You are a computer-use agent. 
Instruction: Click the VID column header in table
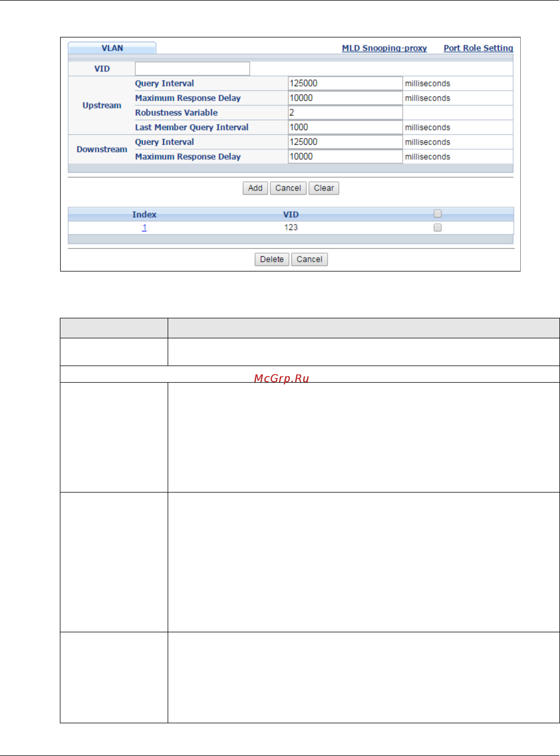coord(291,214)
